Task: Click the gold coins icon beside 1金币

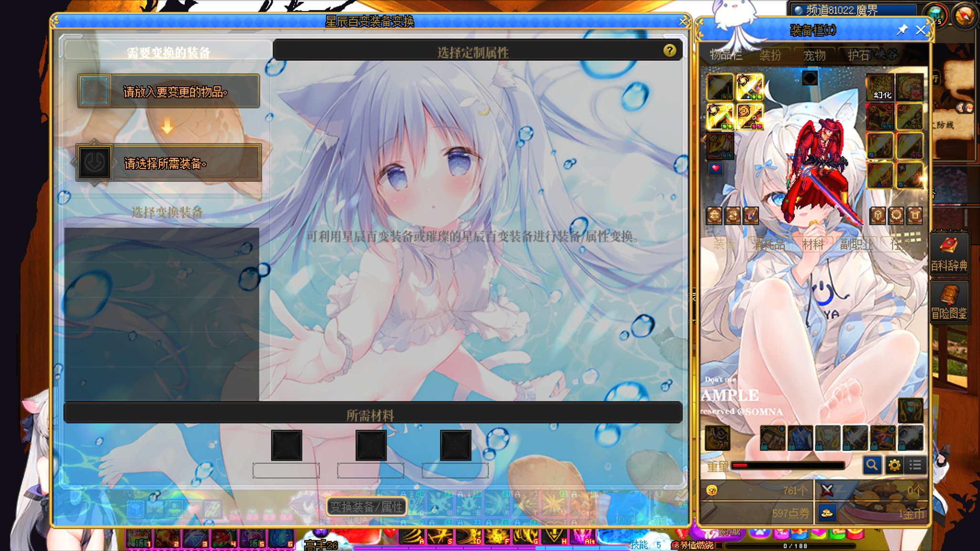Action: tap(827, 513)
